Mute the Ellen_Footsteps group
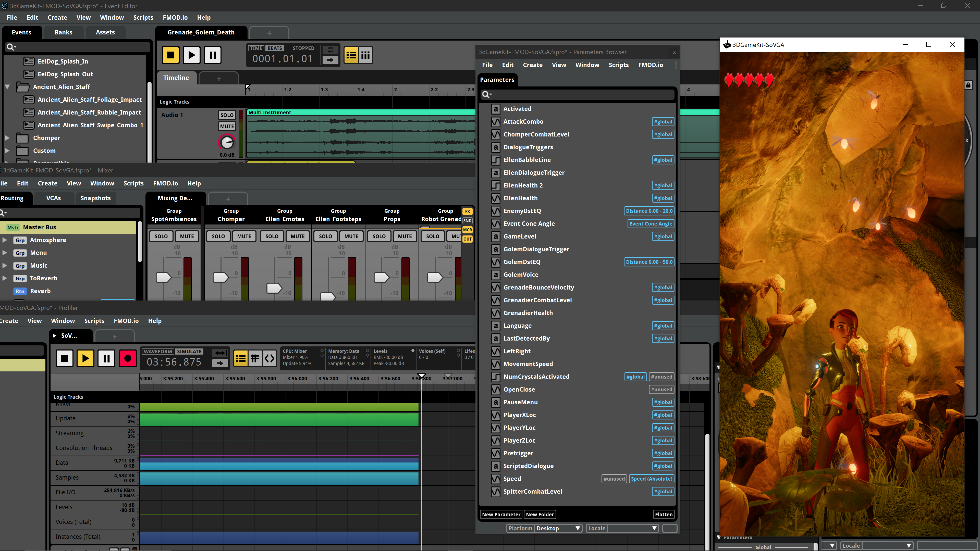 click(x=351, y=236)
